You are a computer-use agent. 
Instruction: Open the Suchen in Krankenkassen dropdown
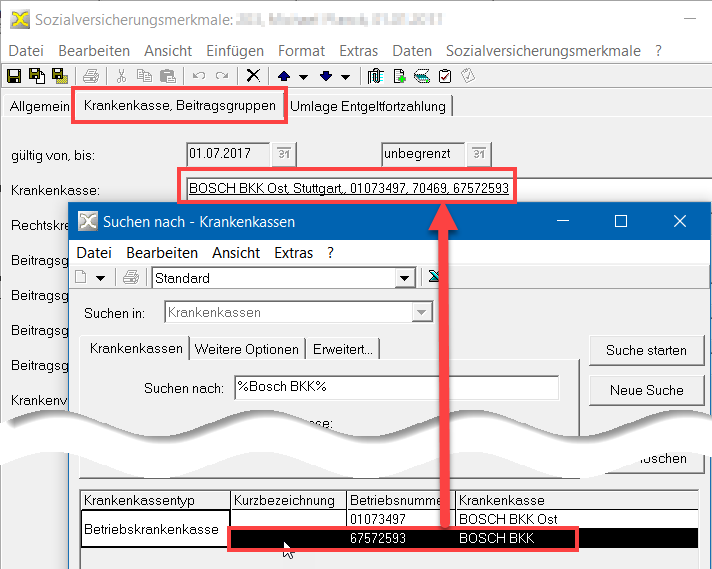421,312
